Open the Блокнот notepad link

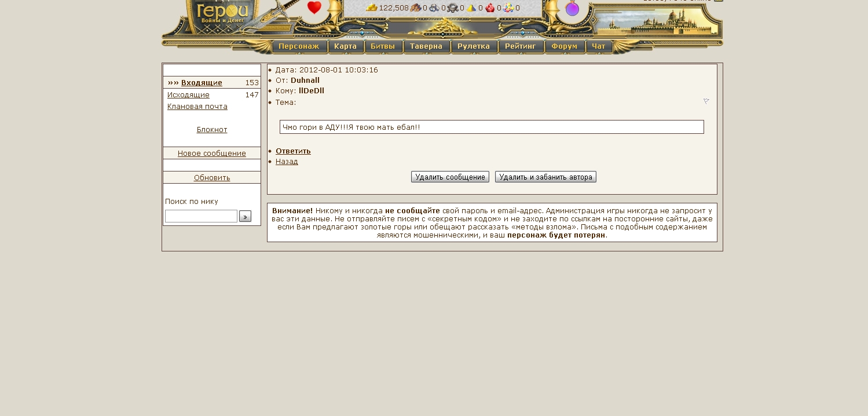pos(212,130)
